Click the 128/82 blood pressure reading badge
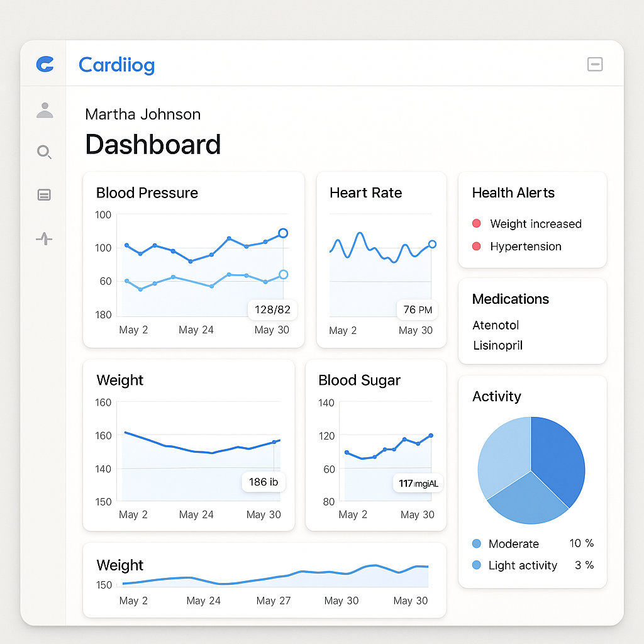The width and height of the screenshot is (644, 644). (x=272, y=309)
